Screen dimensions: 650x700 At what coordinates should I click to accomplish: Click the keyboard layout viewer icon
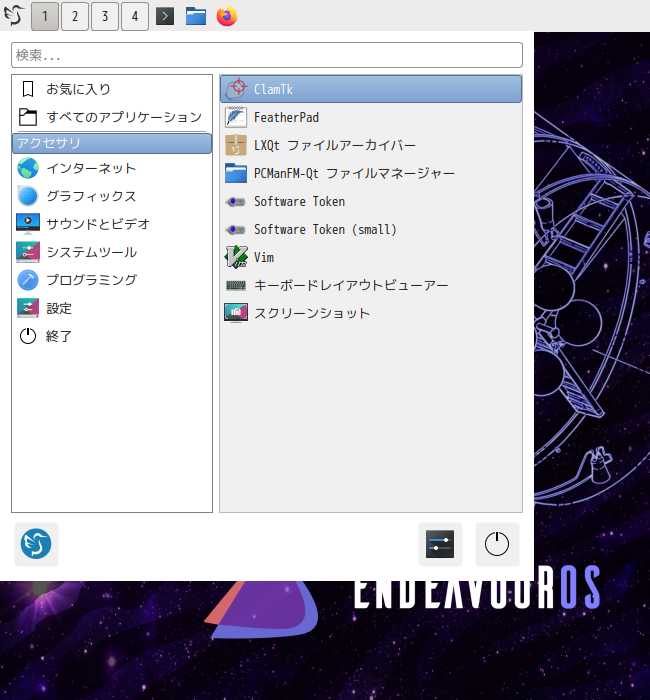click(x=236, y=285)
